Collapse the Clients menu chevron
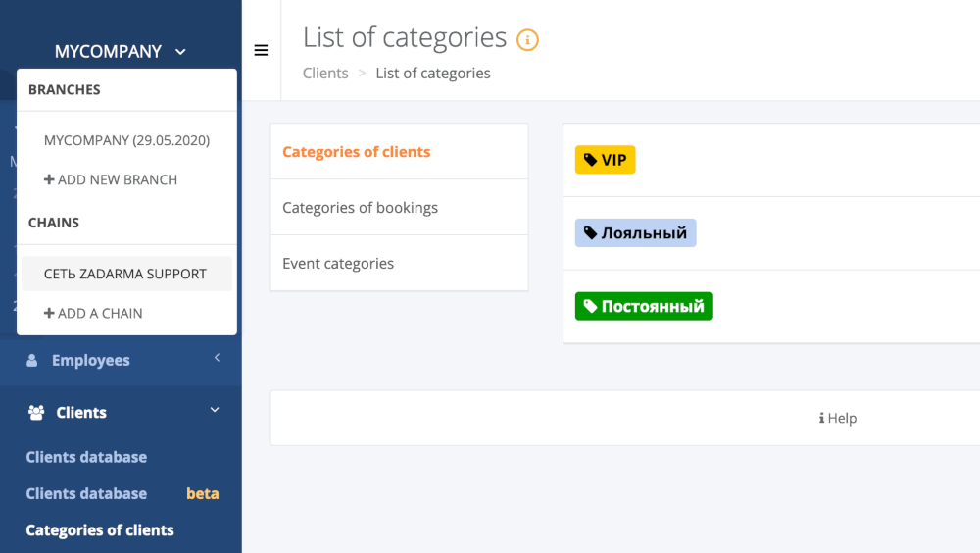The width and height of the screenshot is (980, 553). pyautogui.click(x=215, y=410)
